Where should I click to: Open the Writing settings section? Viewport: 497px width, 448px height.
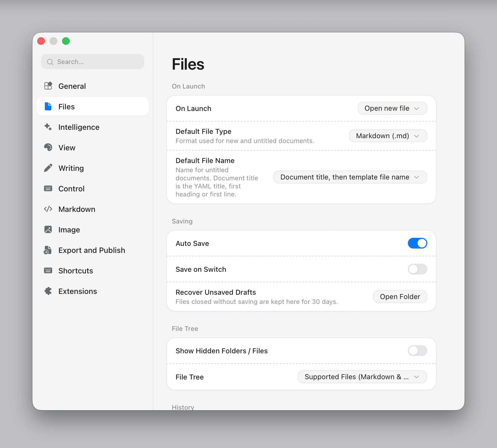[93, 168]
